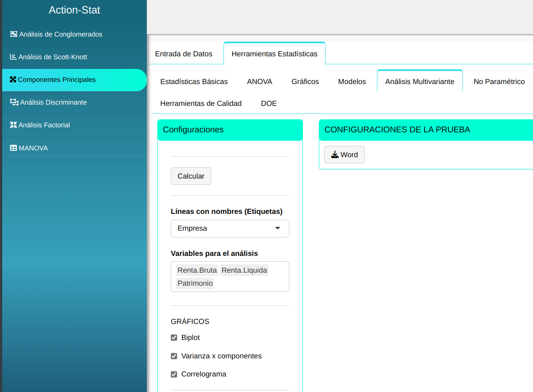Screen dimensions: 533x392
Task: Click the Action-Stat title link
Action: (x=74, y=10)
